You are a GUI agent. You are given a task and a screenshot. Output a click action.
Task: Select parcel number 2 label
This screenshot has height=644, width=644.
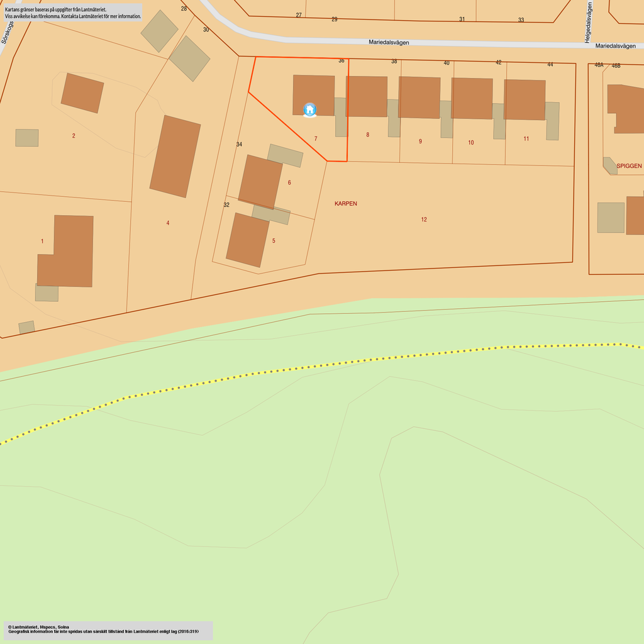pos(74,136)
